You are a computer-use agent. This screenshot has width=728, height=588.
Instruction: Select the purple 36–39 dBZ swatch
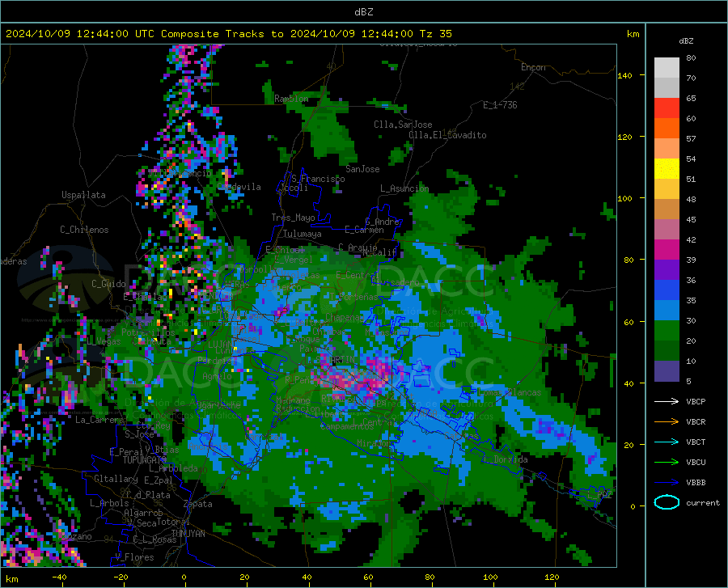tap(667, 270)
